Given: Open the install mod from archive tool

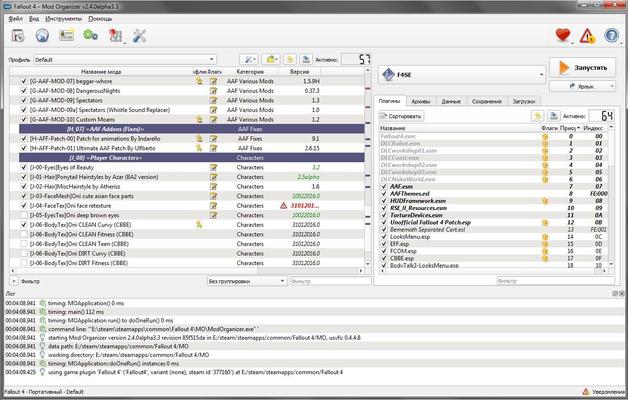Looking at the screenshot, I should pyautogui.click(x=18, y=36).
